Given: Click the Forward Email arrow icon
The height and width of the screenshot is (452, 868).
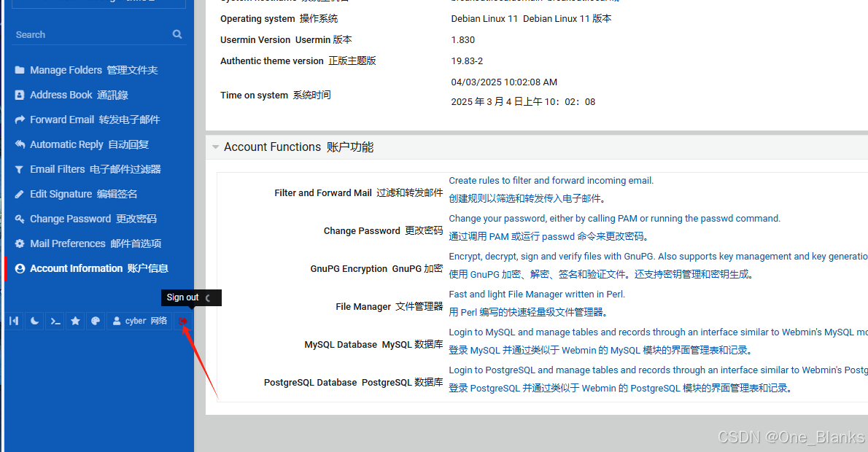Looking at the screenshot, I should click(x=20, y=120).
